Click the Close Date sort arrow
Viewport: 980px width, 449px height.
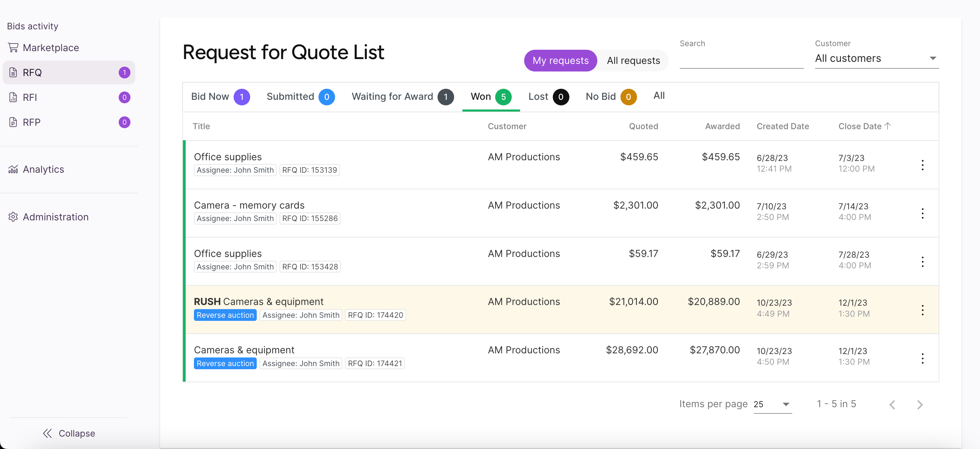(888, 126)
